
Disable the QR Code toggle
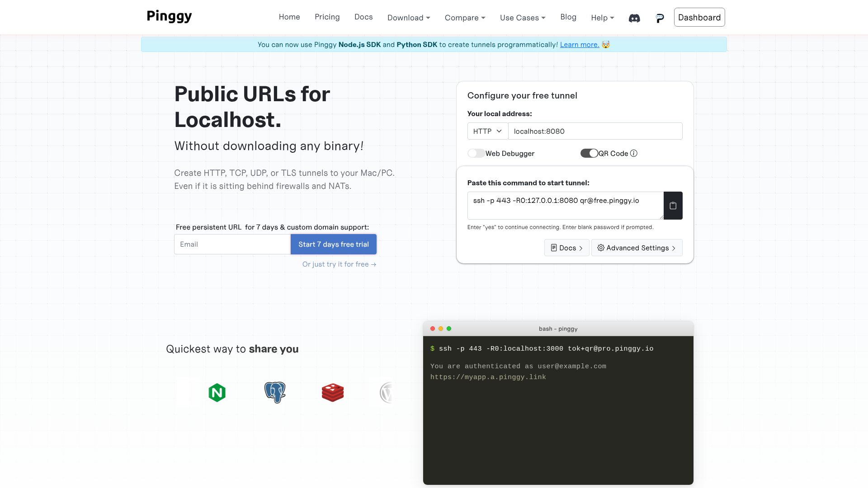(x=589, y=153)
